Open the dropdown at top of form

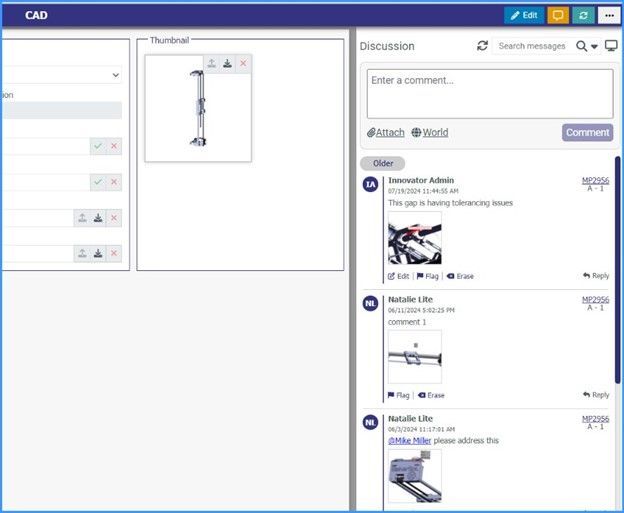pyautogui.click(x=116, y=75)
